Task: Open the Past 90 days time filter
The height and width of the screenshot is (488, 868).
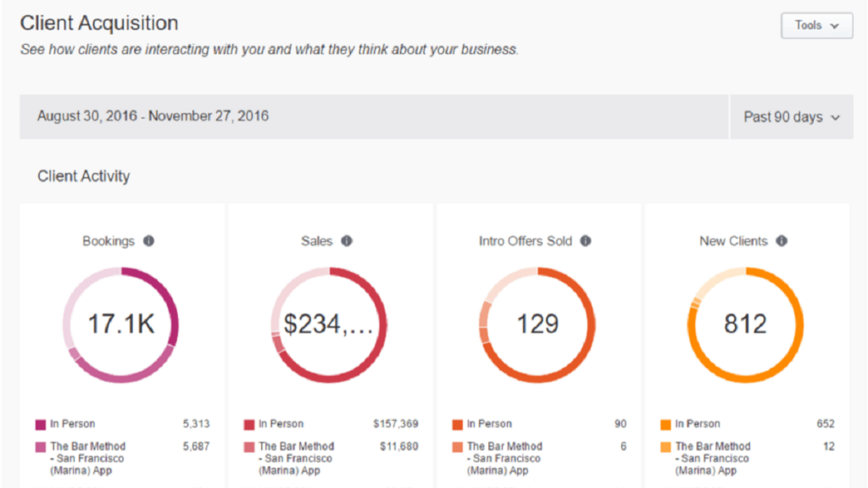Action: click(x=790, y=117)
